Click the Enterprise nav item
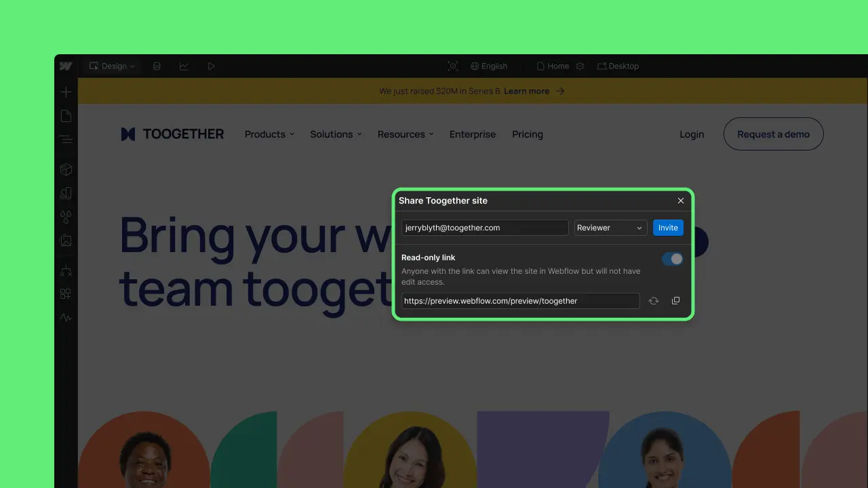The width and height of the screenshot is (868, 488). (473, 134)
